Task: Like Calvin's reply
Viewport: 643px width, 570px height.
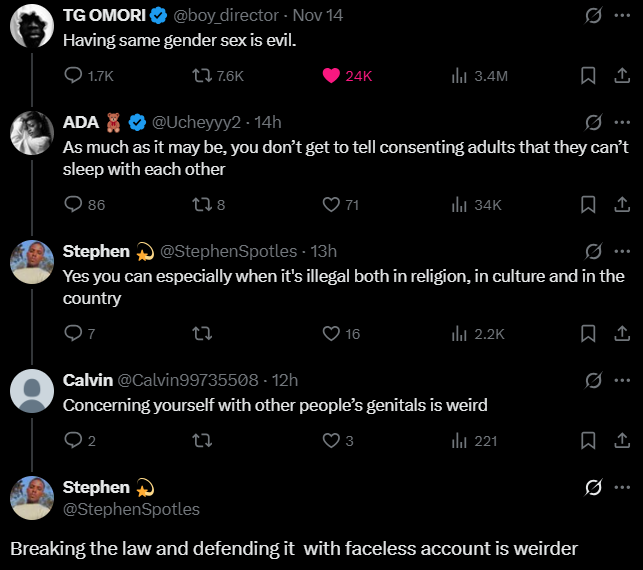Action: click(x=332, y=440)
